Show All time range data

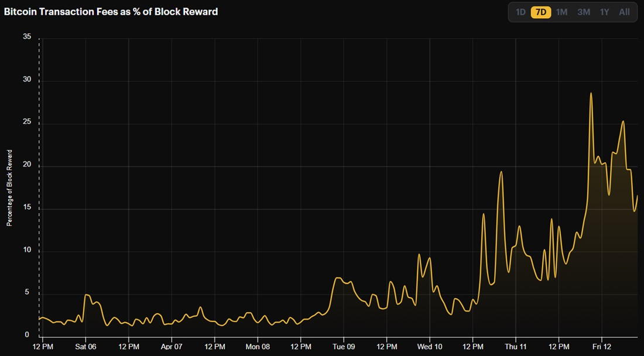pyautogui.click(x=625, y=12)
